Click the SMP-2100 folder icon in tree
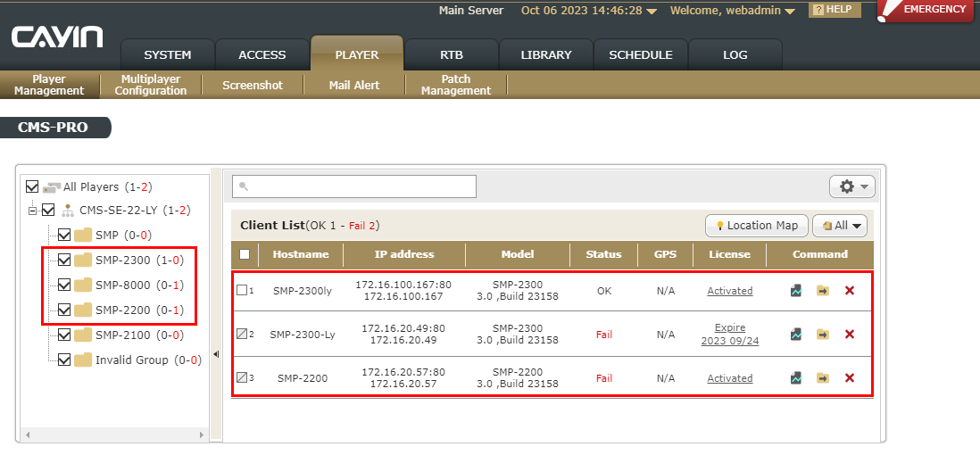Image resolution: width=980 pixels, height=455 pixels. (x=82, y=335)
